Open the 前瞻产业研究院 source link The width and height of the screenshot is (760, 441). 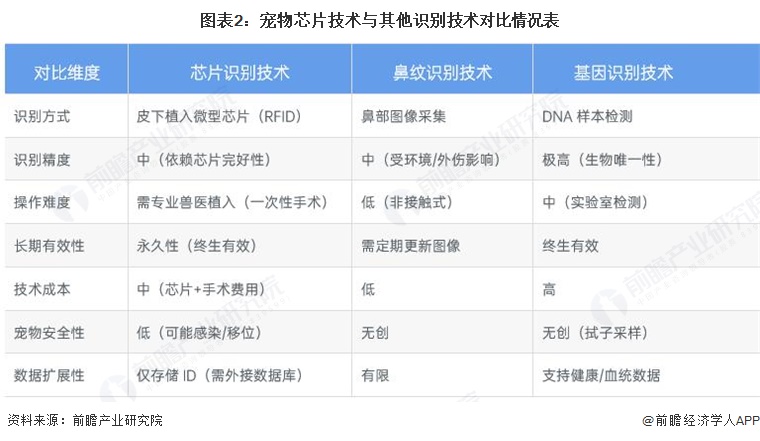click(119, 421)
